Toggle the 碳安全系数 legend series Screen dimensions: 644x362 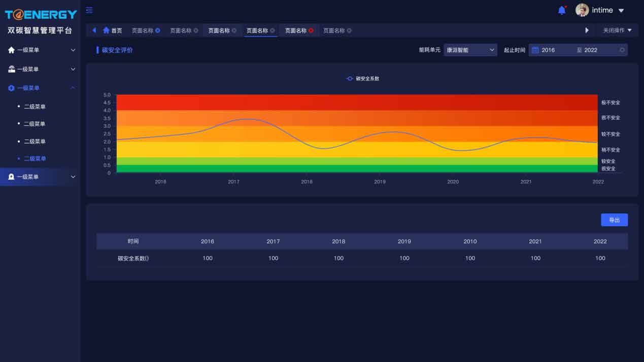pyautogui.click(x=363, y=79)
